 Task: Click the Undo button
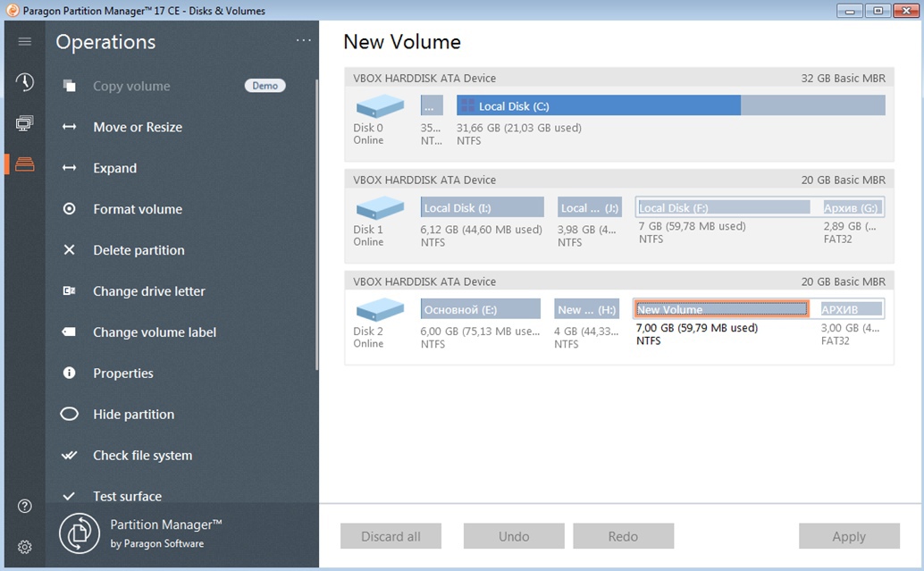point(514,536)
